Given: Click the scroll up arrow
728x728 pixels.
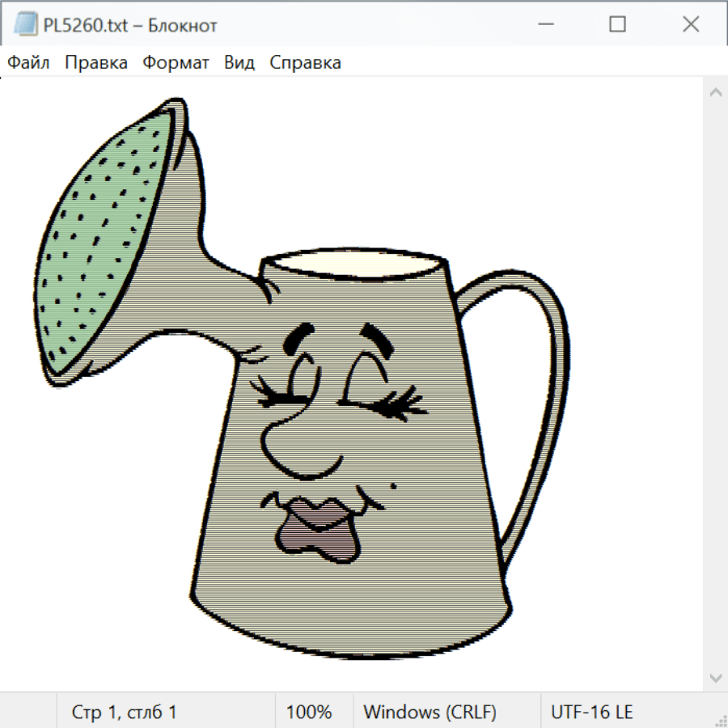Looking at the screenshot, I should pyautogui.click(x=715, y=93).
